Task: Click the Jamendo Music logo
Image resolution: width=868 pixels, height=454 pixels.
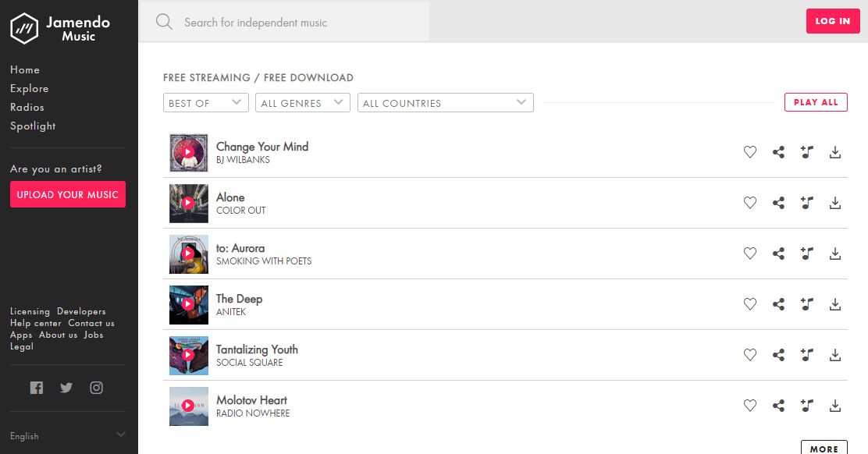Action: (x=59, y=28)
